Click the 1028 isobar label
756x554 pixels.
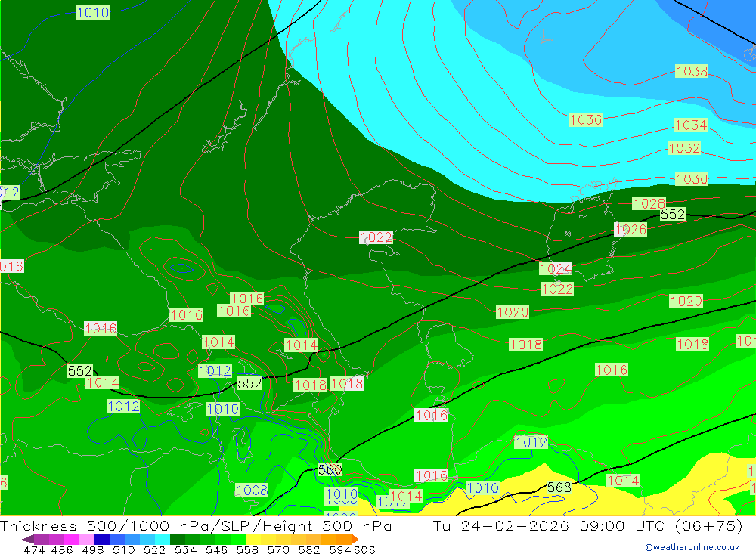(x=649, y=203)
